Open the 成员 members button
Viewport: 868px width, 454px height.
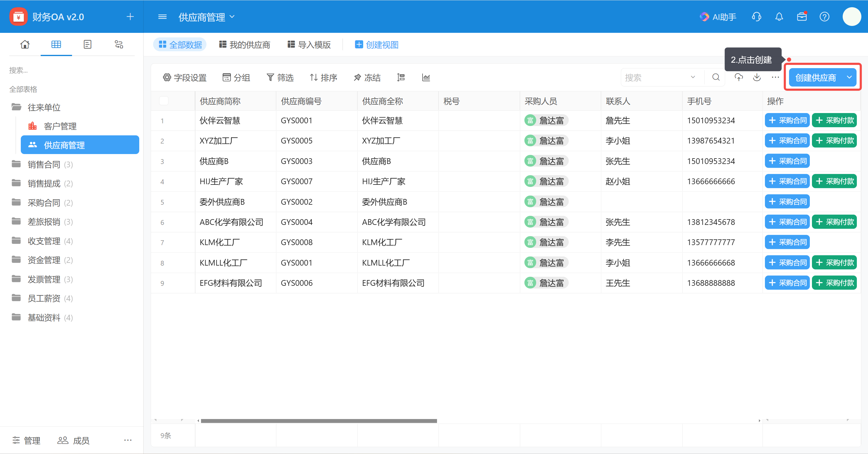point(73,440)
